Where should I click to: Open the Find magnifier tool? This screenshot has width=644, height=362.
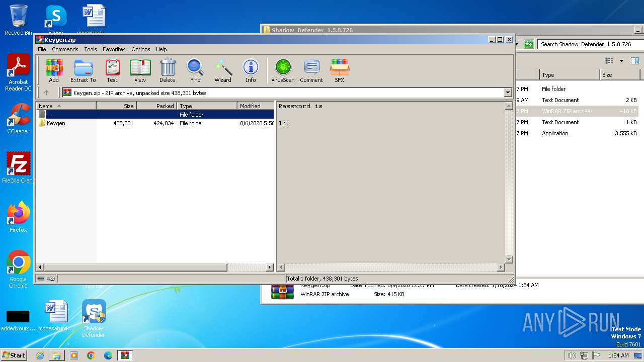[x=195, y=70]
